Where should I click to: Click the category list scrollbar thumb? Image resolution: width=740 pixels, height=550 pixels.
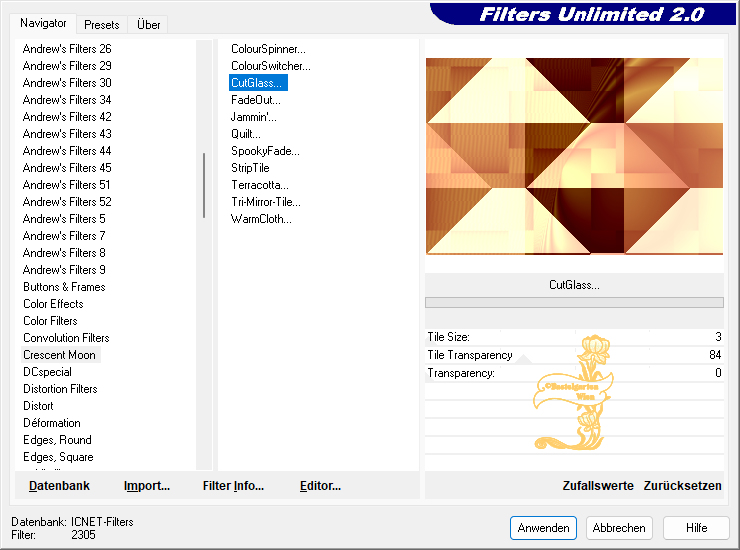pyautogui.click(x=204, y=185)
